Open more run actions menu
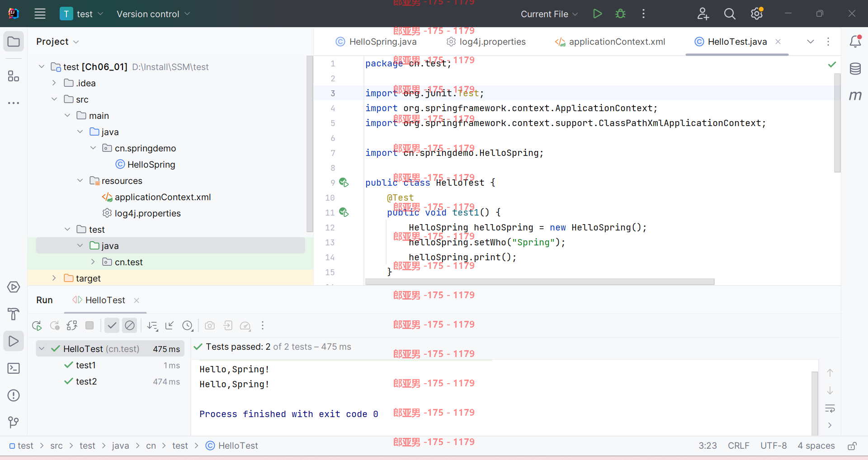The height and width of the screenshot is (460, 868). click(643, 14)
